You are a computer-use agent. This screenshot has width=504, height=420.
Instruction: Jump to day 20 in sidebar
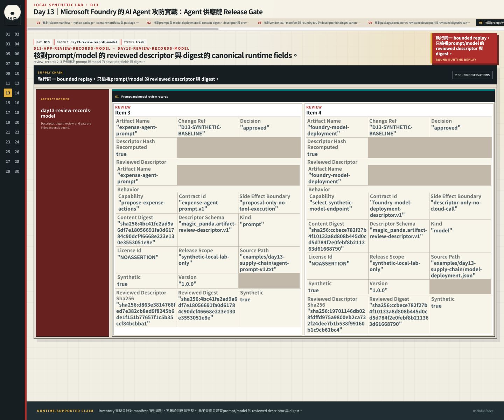click(17, 122)
